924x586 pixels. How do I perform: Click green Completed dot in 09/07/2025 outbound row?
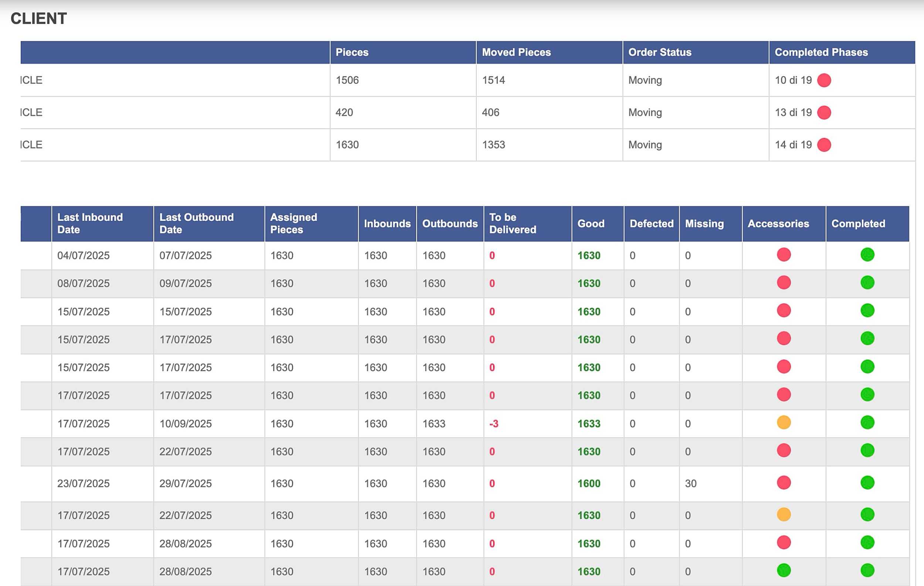tap(867, 283)
